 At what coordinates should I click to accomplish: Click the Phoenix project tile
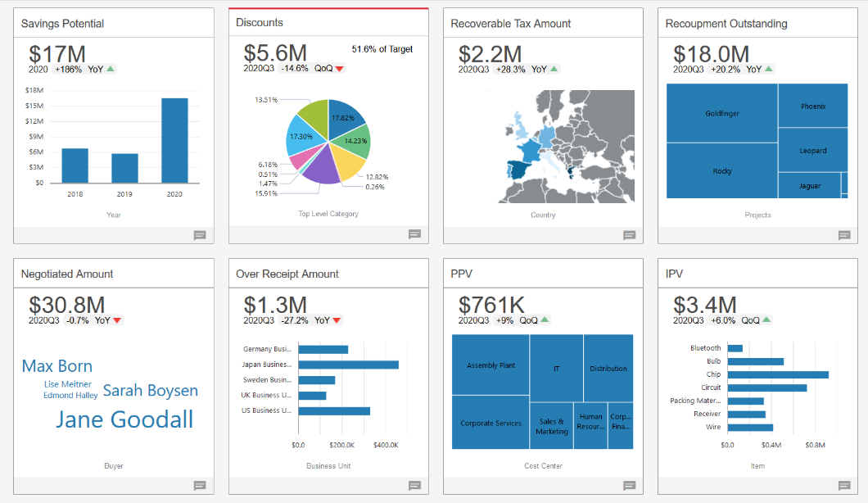point(812,106)
